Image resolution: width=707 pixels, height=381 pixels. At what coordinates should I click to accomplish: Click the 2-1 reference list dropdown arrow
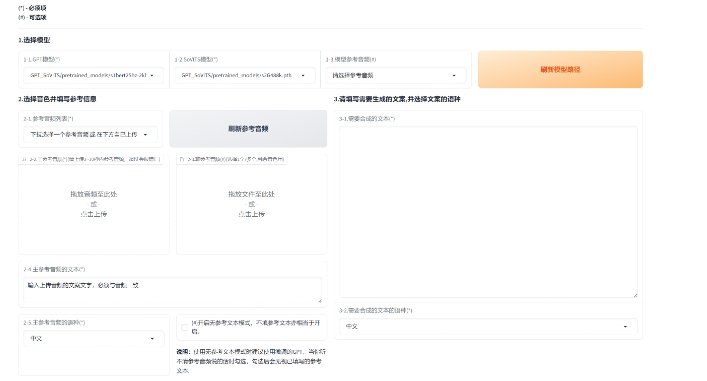point(145,134)
